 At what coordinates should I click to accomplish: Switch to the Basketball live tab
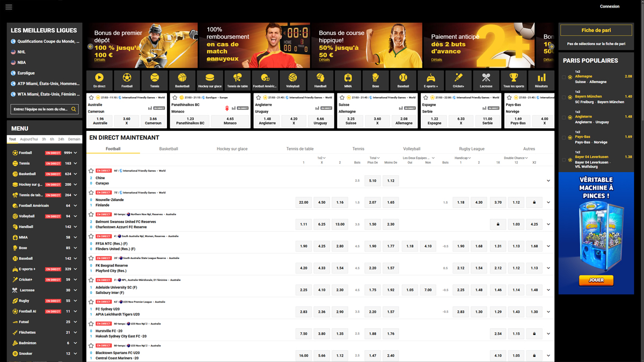point(169,149)
